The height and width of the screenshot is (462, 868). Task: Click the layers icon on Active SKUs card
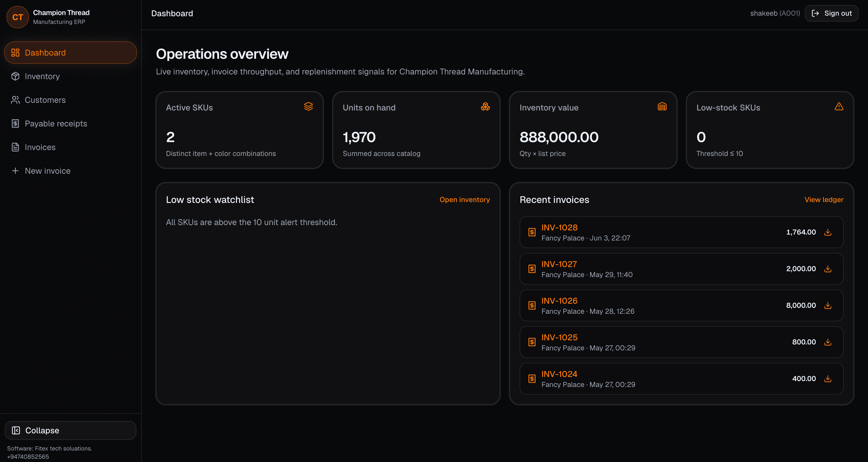[308, 107]
